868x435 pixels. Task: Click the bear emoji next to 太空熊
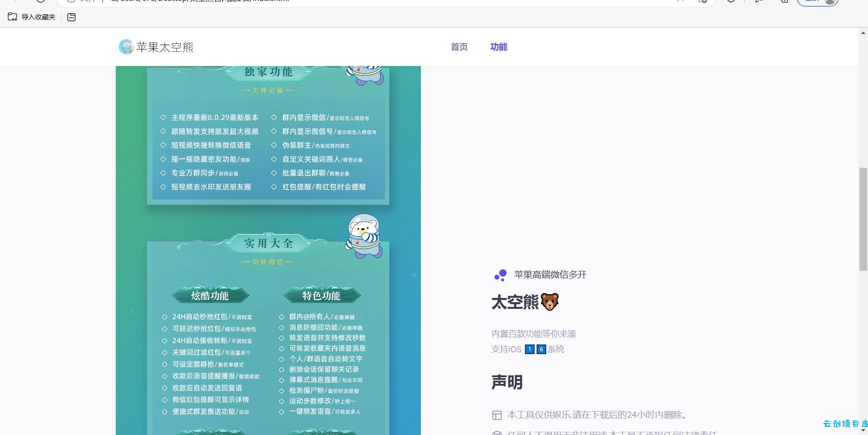(550, 302)
